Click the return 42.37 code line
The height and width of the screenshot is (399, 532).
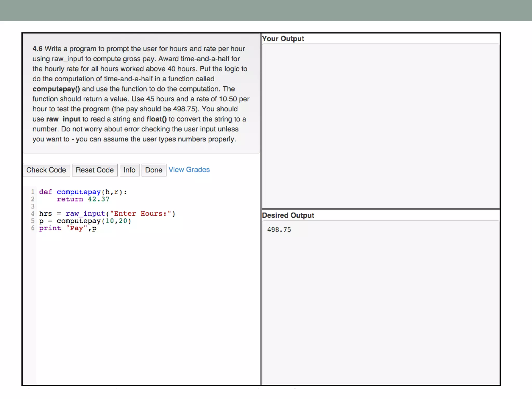[83, 199]
